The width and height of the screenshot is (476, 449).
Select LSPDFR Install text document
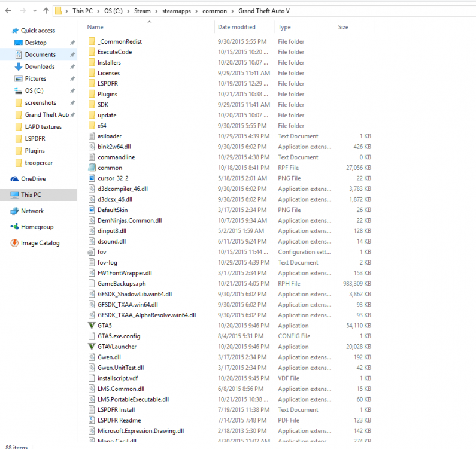tap(116, 410)
